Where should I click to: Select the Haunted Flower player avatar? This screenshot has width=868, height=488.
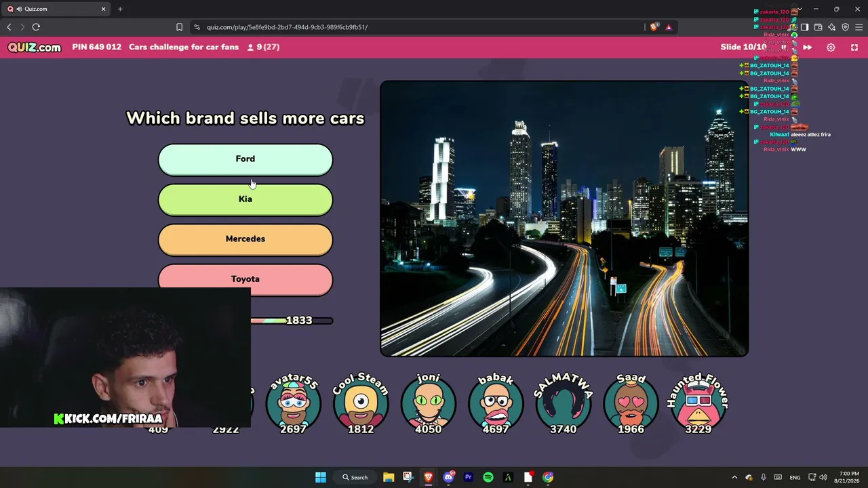point(698,403)
